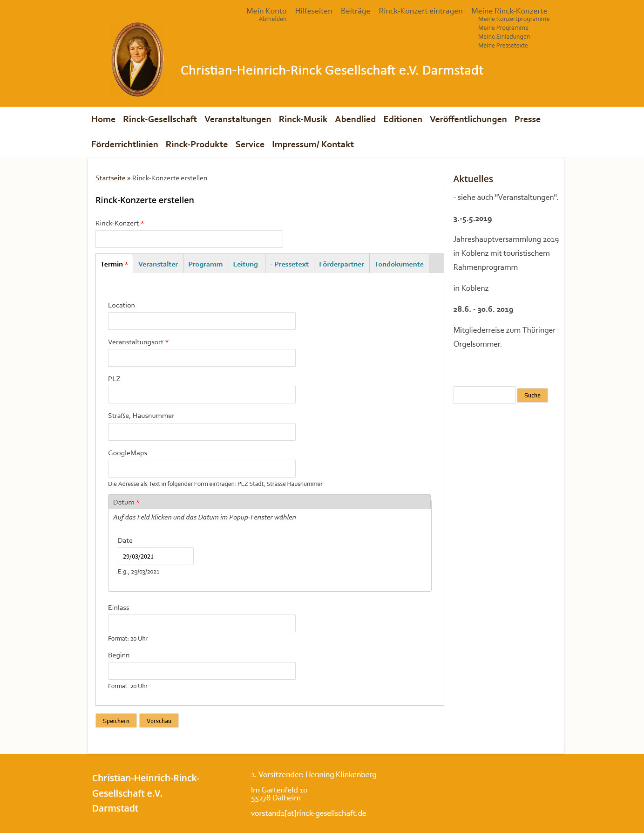Open Abendlied menu item
The image size is (644, 833).
(355, 119)
